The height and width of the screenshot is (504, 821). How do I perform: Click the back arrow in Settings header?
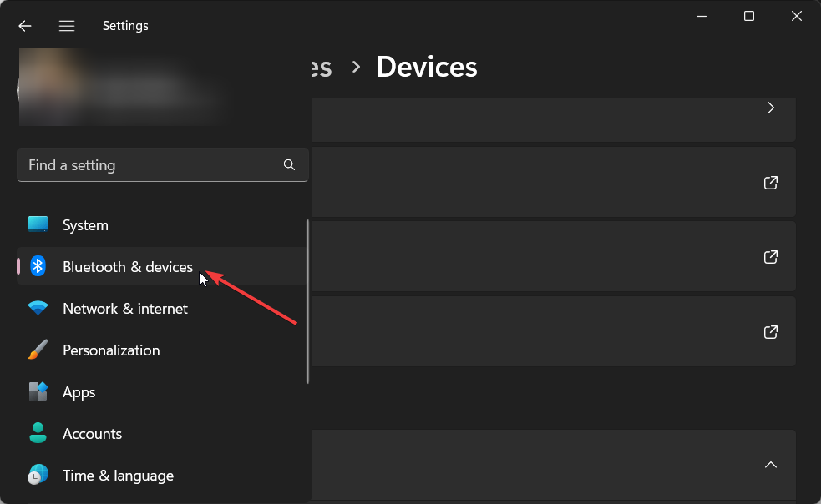coord(24,26)
